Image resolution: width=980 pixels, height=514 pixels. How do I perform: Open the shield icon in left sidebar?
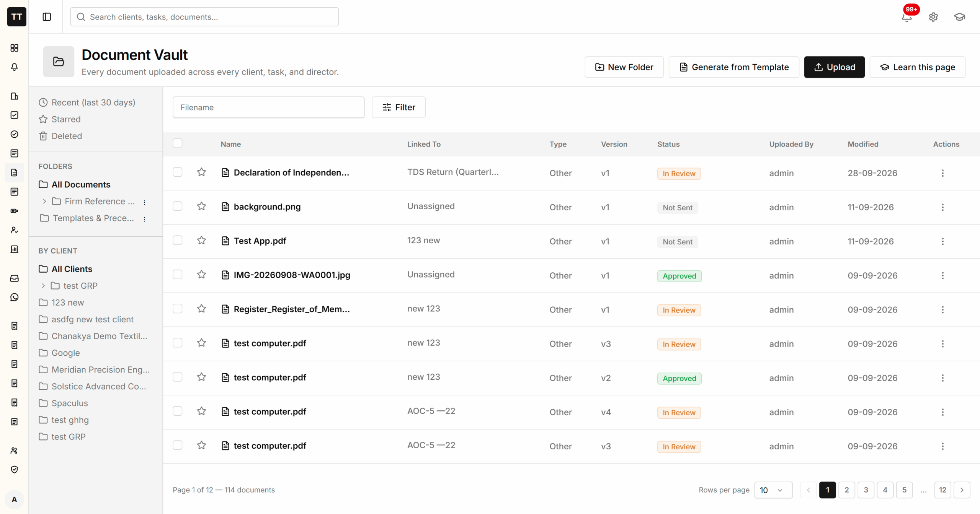pos(15,470)
